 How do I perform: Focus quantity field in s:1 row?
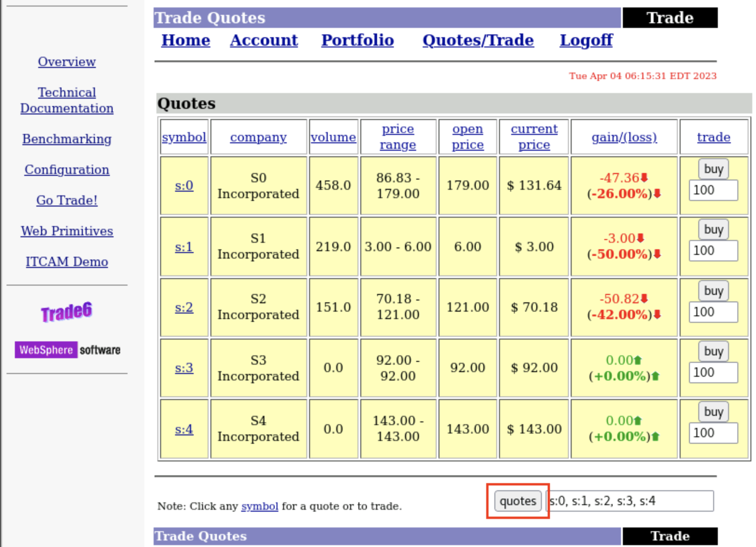713,251
